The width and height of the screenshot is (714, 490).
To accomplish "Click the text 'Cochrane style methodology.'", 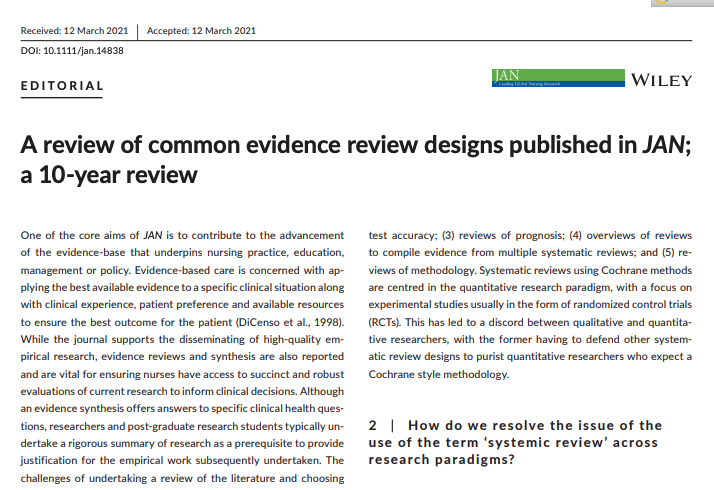I will click(439, 374).
